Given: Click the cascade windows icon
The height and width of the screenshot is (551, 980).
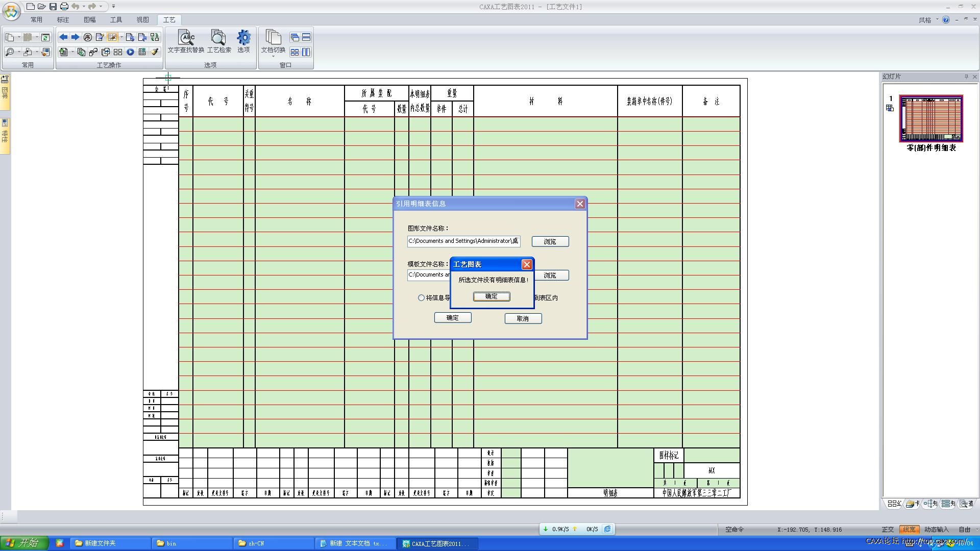Looking at the screenshot, I should [x=295, y=37].
